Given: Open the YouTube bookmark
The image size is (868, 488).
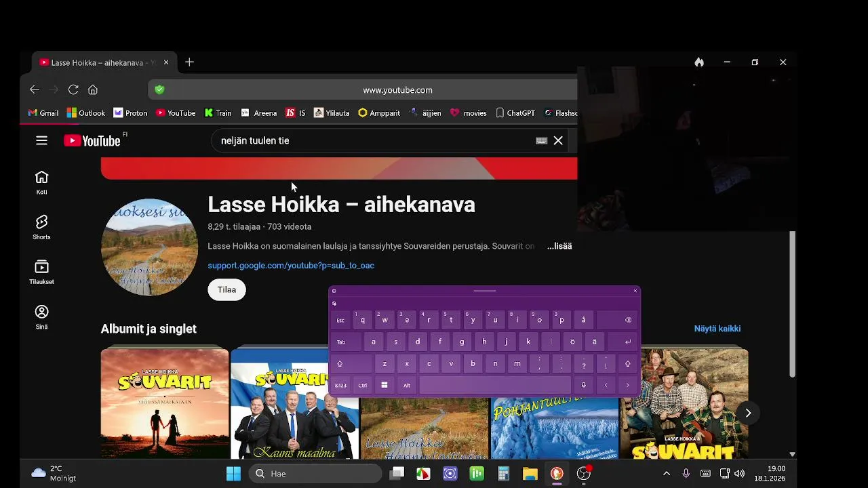Looking at the screenshot, I should coord(176,113).
